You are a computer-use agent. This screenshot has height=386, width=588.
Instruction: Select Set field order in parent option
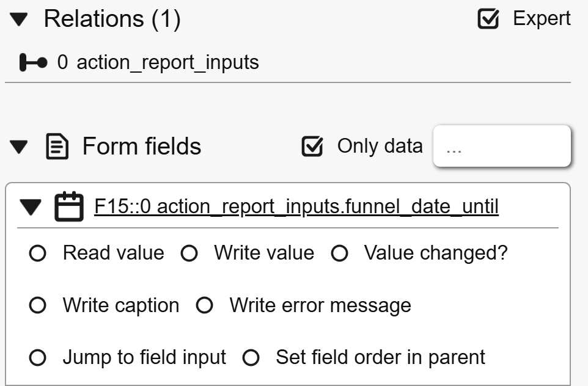tap(251, 358)
